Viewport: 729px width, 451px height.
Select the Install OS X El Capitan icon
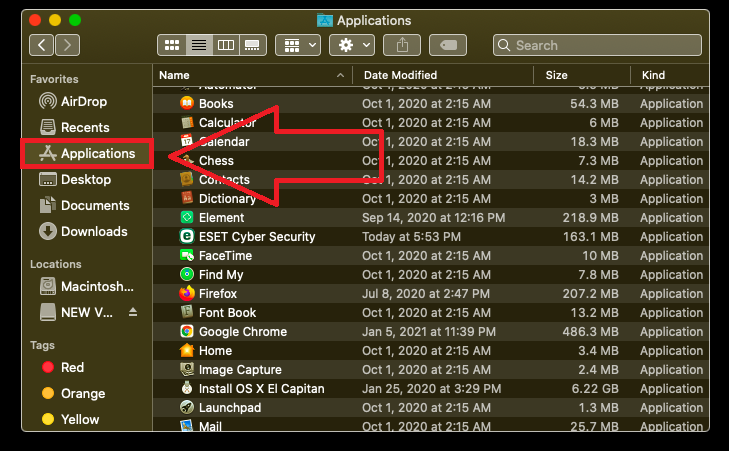(x=187, y=388)
